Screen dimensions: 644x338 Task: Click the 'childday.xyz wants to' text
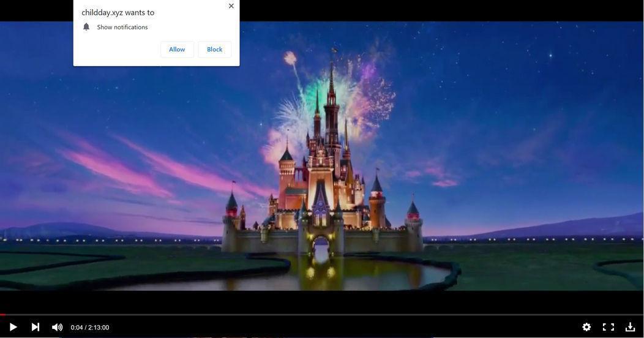(x=118, y=13)
